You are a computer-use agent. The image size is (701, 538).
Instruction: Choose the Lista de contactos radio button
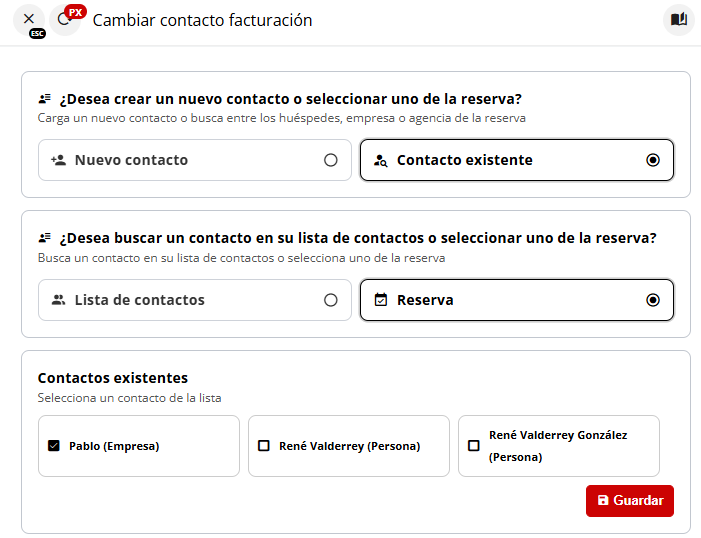coord(331,300)
